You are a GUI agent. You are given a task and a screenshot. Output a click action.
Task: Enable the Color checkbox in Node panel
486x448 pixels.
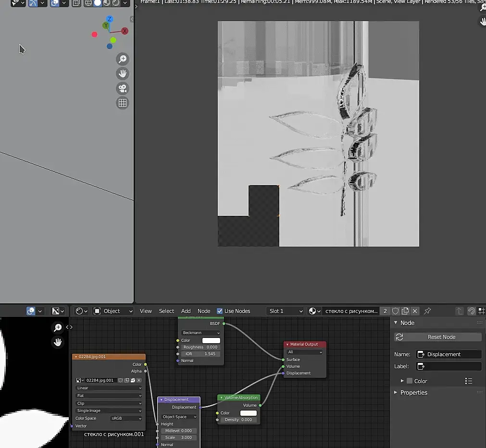(410, 381)
